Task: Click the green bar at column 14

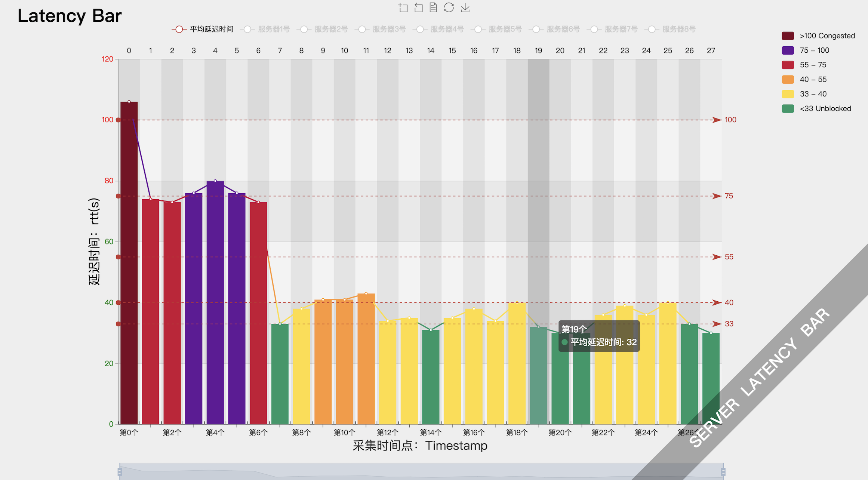Action: tap(431, 377)
